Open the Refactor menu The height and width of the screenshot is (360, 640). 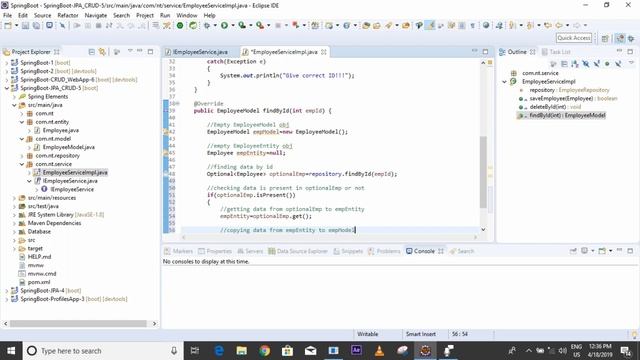click(68, 15)
